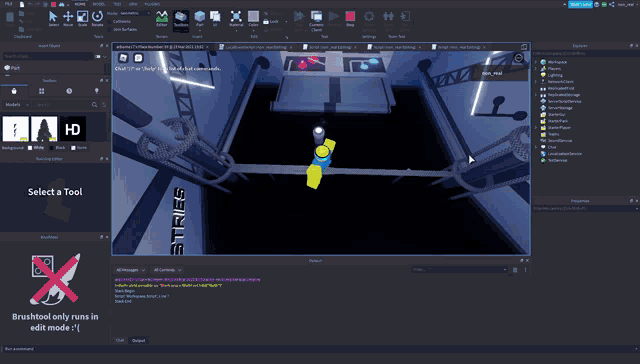Click the Roblox menu icon in viewport
This screenshot has width=640, height=364.
point(123,58)
